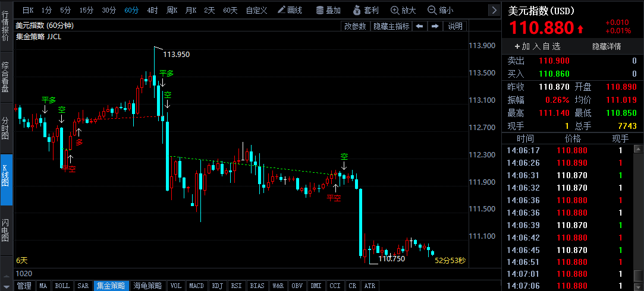Select the VOL indicator tab

(x=176, y=286)
